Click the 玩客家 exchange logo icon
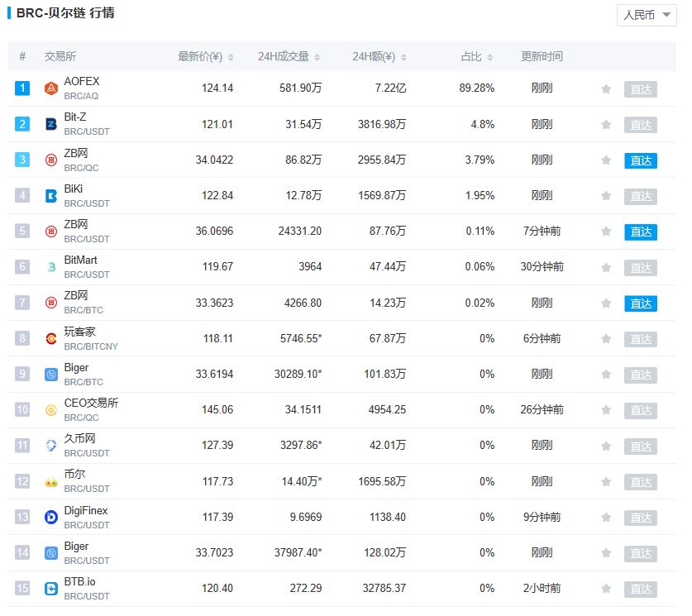This screenshot has height=616, width=692. [x=51, y=338]
